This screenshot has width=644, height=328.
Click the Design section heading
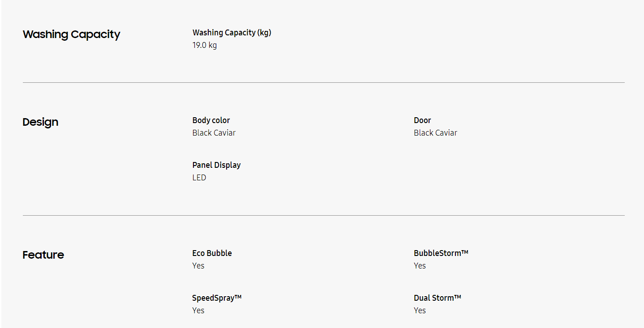(40, 122)
